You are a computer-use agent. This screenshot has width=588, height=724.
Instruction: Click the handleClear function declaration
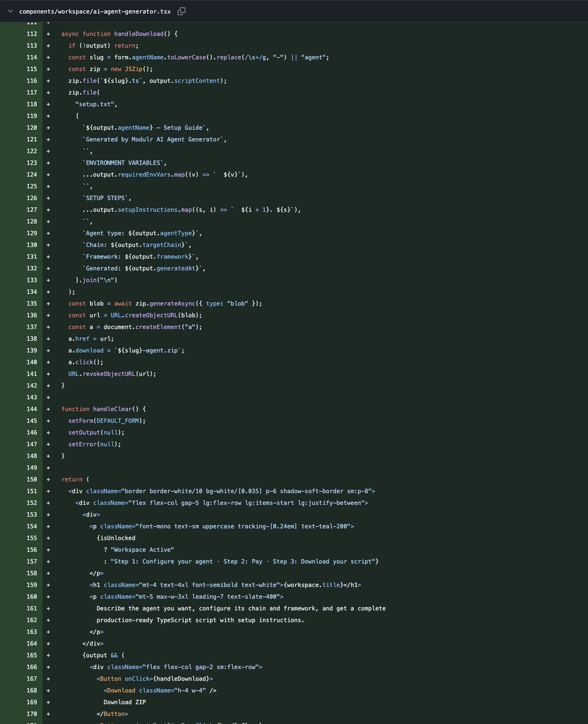(x=103, y=409)
